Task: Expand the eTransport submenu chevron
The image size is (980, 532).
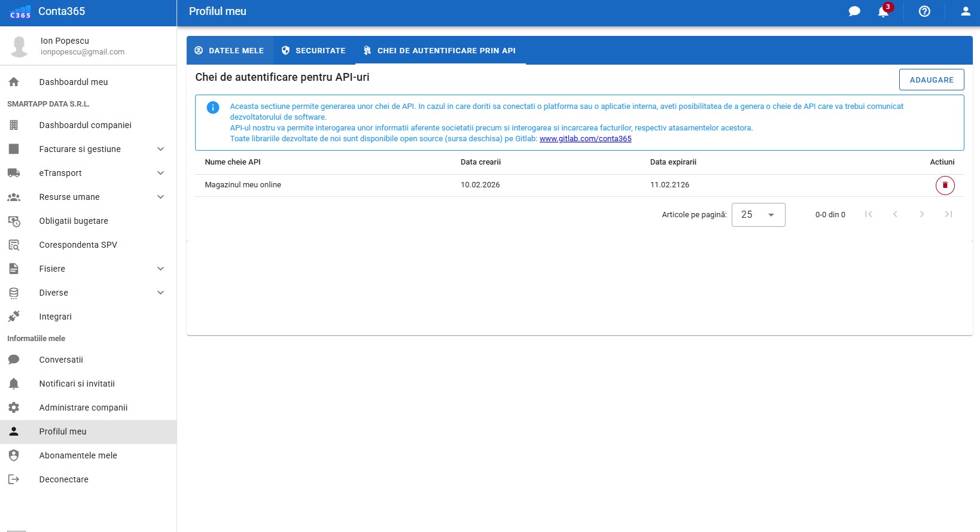Action: point(160,173)
